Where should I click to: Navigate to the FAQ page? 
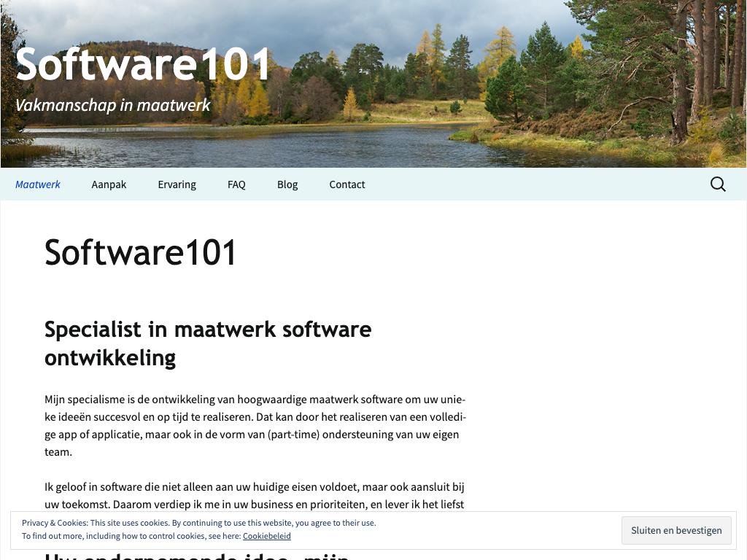pyautogui.click(x=236, y=184)
